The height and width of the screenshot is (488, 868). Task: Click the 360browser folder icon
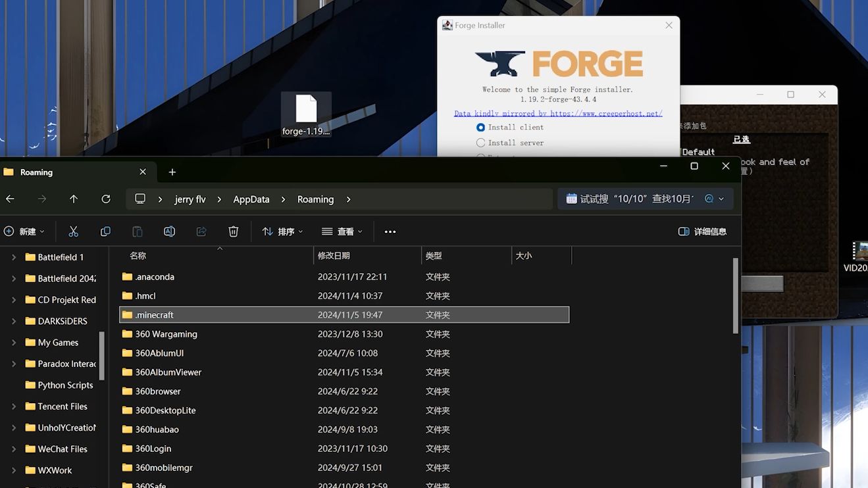tap(127, 391)
